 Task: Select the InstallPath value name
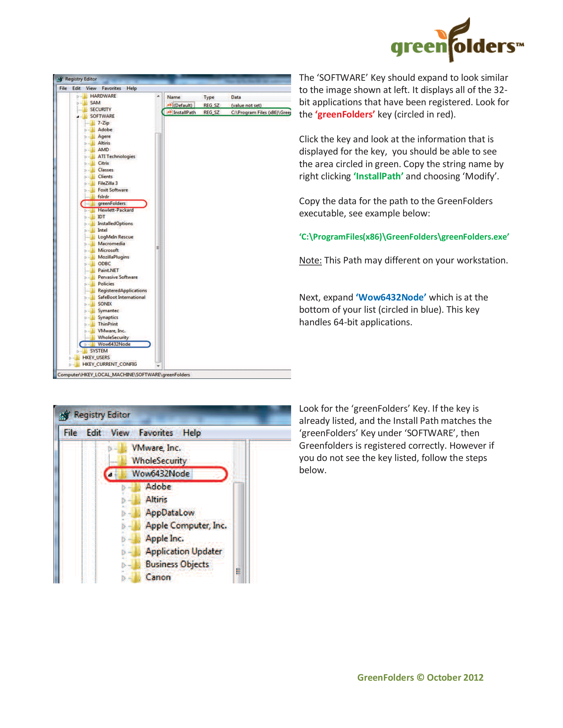(x=184, y=112)
